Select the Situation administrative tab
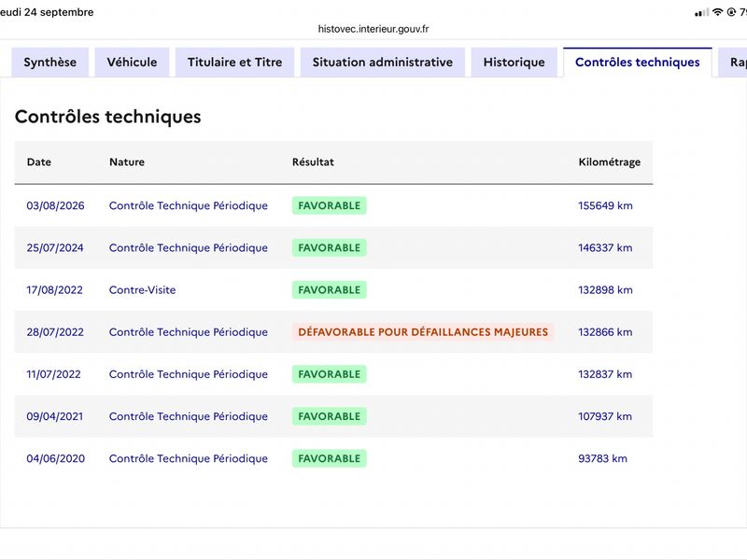The image size is (747, 560). 383,63
